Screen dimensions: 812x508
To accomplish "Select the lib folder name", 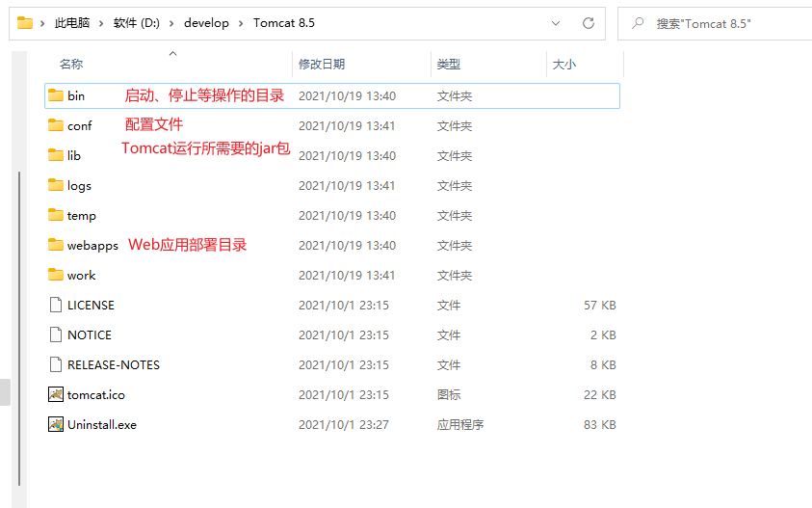I will (x=74, y=155).
